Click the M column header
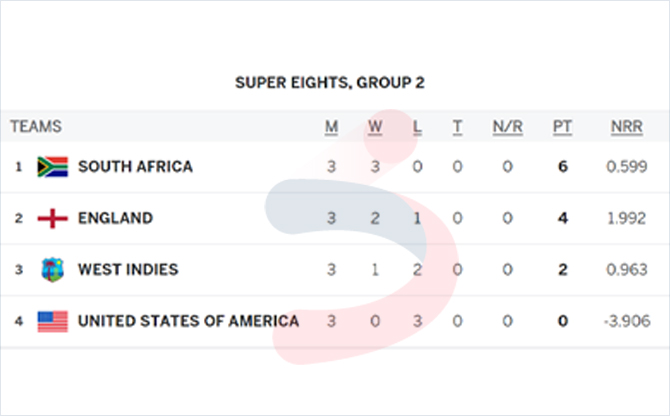This screenshot has width=670, height=416. point(332,127)
